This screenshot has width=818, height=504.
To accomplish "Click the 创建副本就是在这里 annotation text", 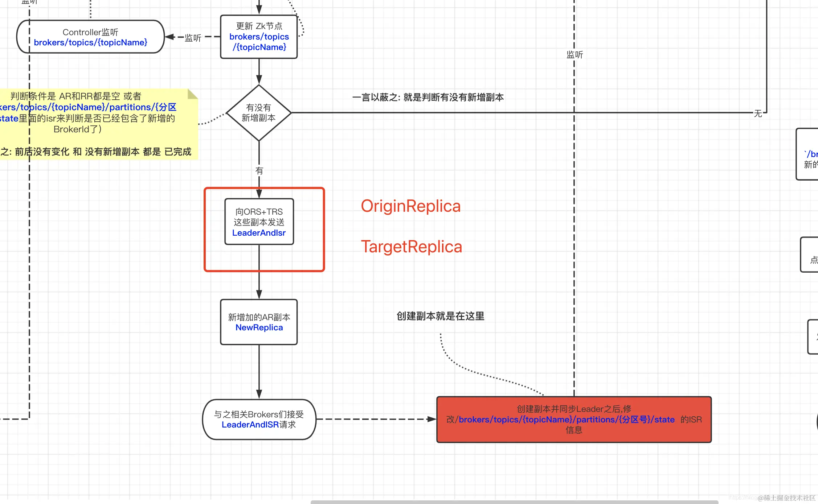I will pyautogui.click(x=440, y=316).
